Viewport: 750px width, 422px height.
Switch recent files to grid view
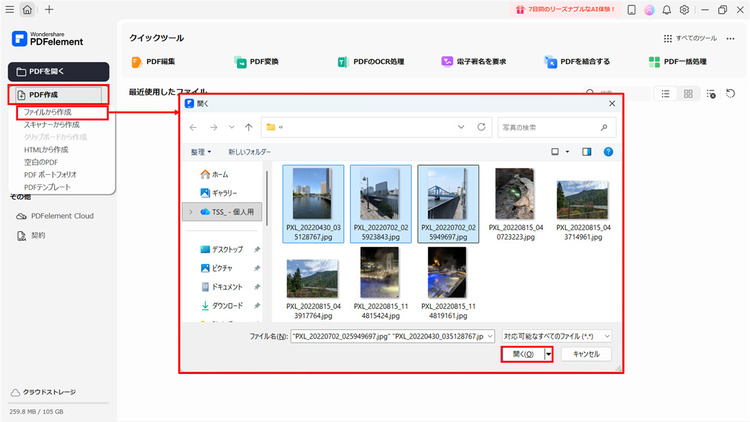coord(688,93)
